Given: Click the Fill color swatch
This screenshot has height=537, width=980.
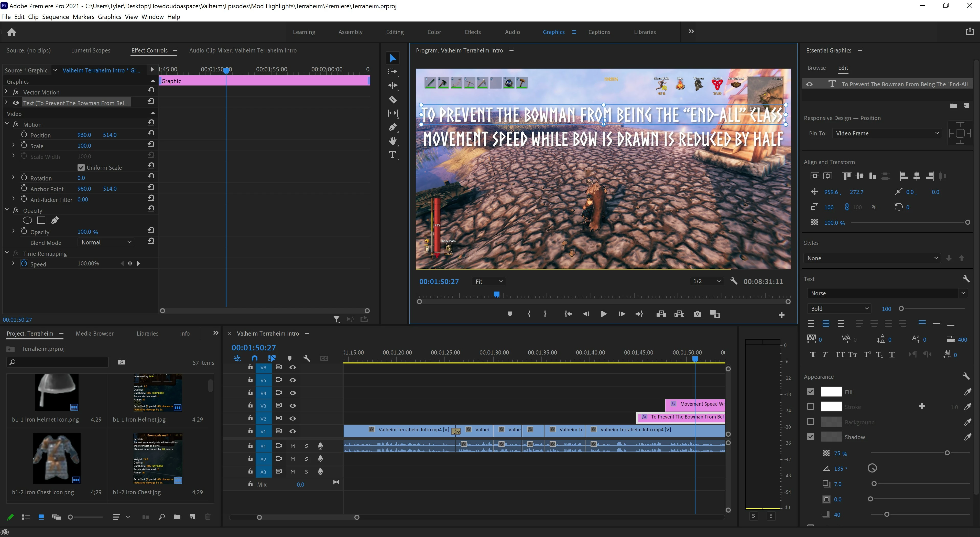Looking at the screenshot, I should point(831,392).
